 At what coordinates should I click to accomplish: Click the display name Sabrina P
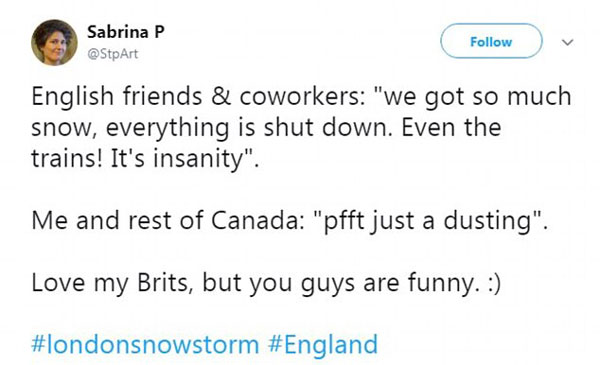[x=126, y=32]
